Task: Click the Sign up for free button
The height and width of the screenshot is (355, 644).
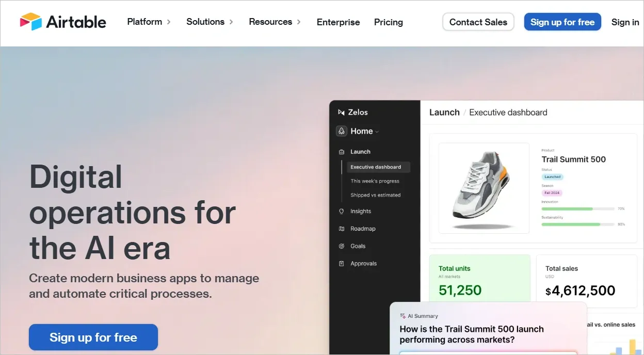Action: point(562,22)
